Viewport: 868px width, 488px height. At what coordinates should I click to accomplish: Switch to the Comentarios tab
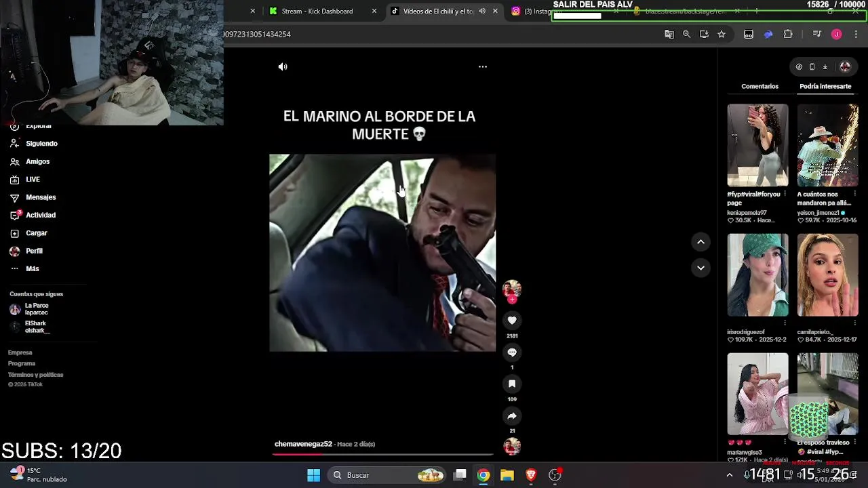click(x=759, y=86)
